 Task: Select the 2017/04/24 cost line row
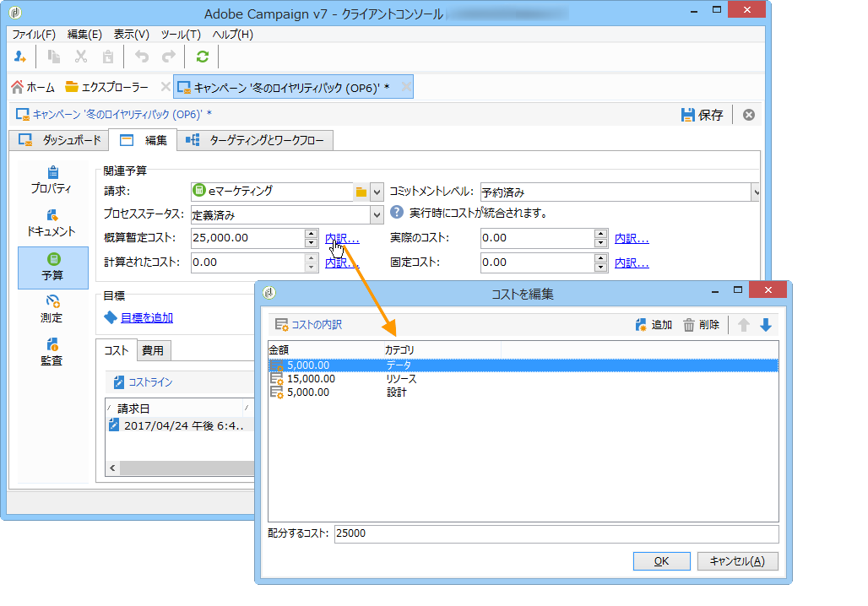tap(181, 425)
